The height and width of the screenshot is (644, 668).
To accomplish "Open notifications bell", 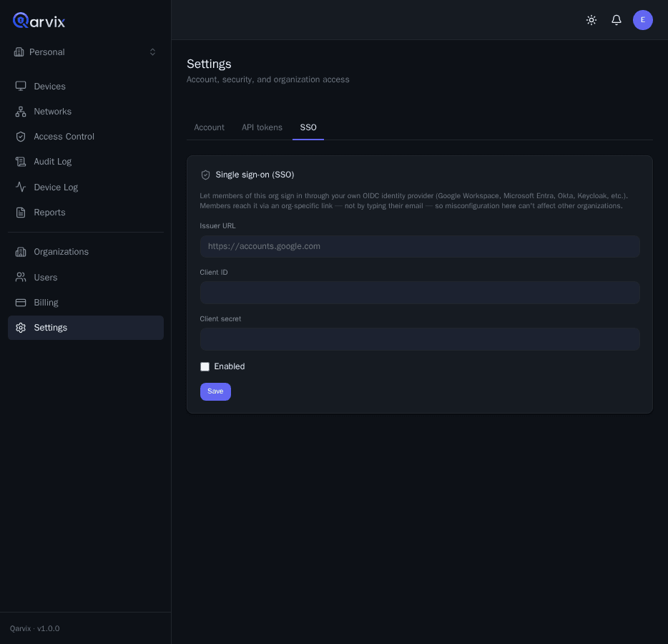I will click(x=617, y=20).
